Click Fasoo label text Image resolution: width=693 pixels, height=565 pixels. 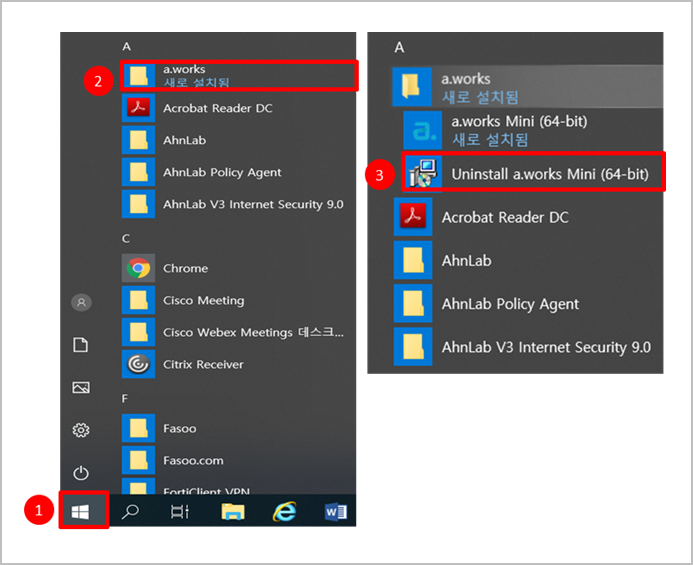coord(179,428)
